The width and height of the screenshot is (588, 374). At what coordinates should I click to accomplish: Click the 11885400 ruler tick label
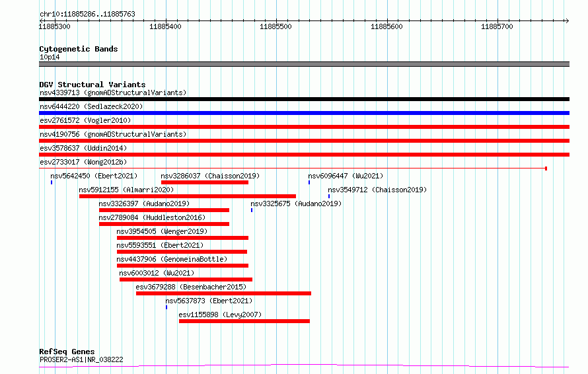pyautogui.click(x=165, y=26)
